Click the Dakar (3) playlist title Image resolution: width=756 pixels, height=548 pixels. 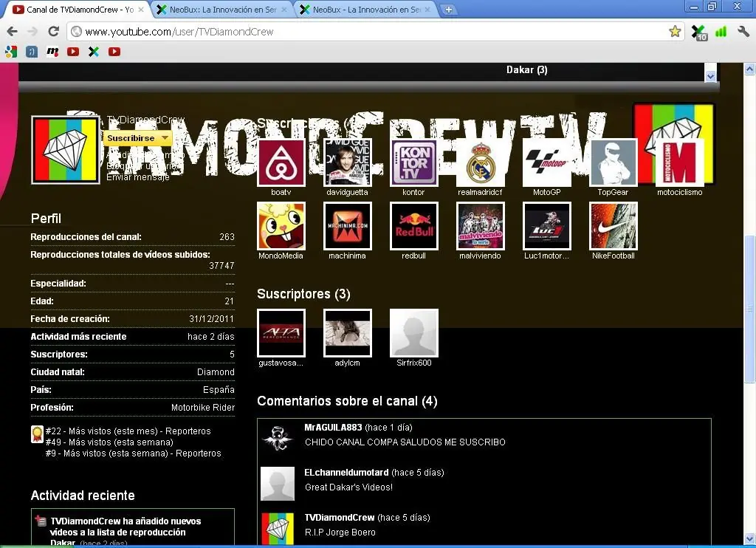[x=526, y=70]
